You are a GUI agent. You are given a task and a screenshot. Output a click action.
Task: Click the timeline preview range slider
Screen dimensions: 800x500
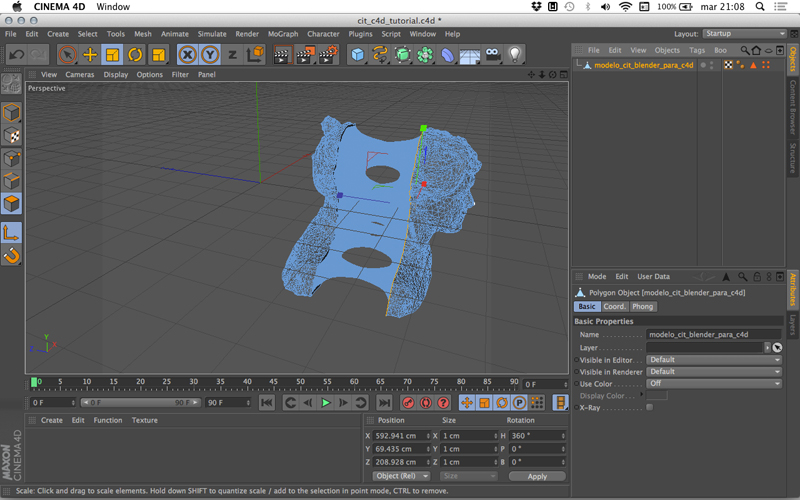click(x=141, y=403)
